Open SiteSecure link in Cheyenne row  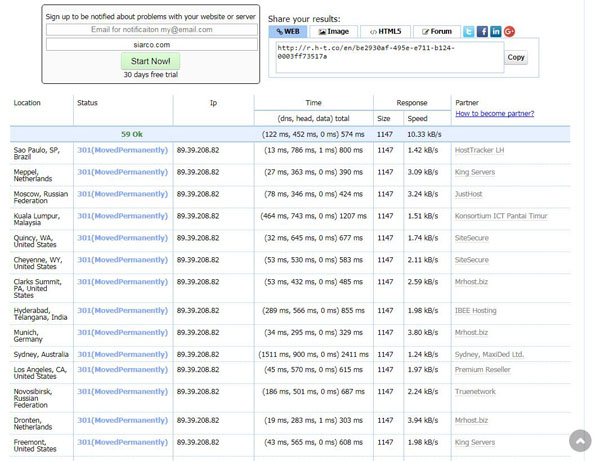471,260
